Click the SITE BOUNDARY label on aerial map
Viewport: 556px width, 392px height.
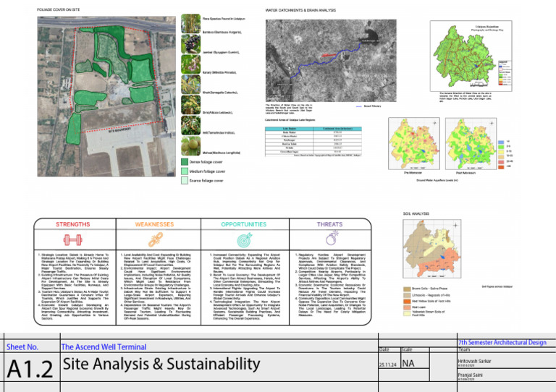point(119,130)
